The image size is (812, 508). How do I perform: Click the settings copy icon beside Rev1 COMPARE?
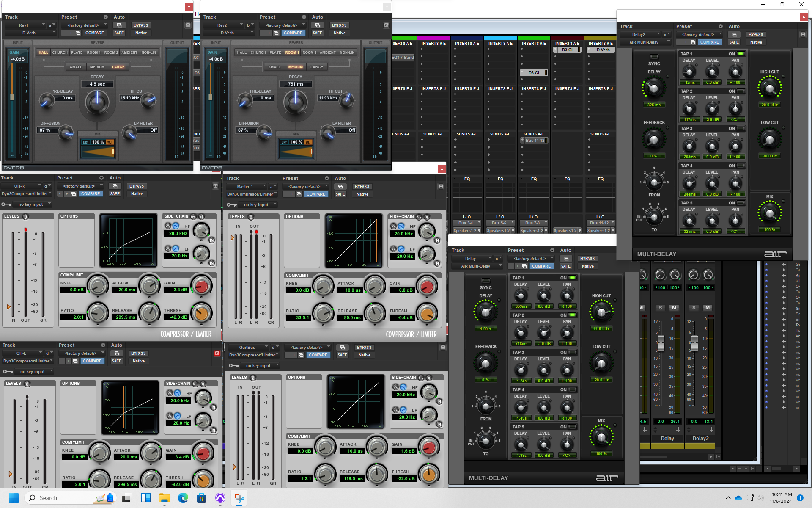tap(78, 33)
